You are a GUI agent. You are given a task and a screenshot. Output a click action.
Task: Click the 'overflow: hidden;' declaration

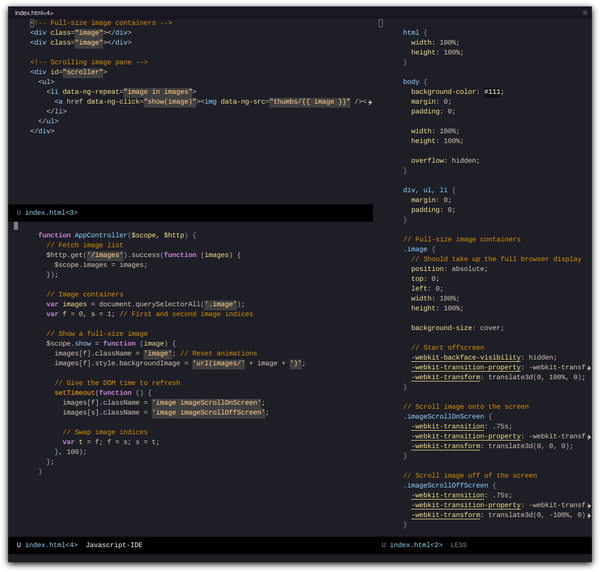[x=445, y=161]
